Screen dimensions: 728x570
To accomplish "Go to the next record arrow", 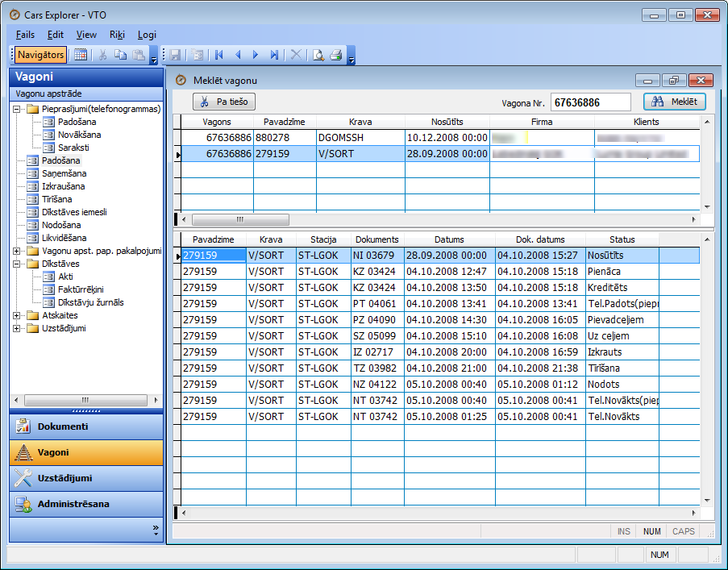I will coord(256,55).
